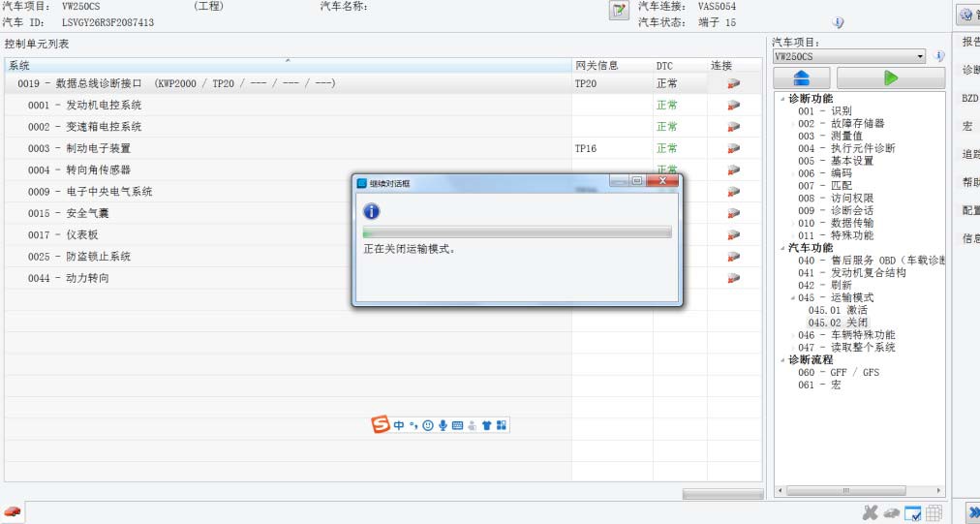Click the red car icon at bottom-left
Screen dimensions: 980x524
pyautogui.click(x=13, y=511)
